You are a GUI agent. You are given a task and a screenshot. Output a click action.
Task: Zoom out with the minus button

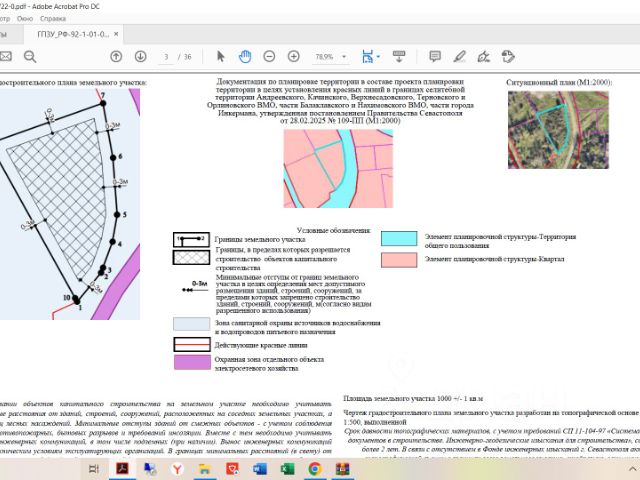point(269,57)
